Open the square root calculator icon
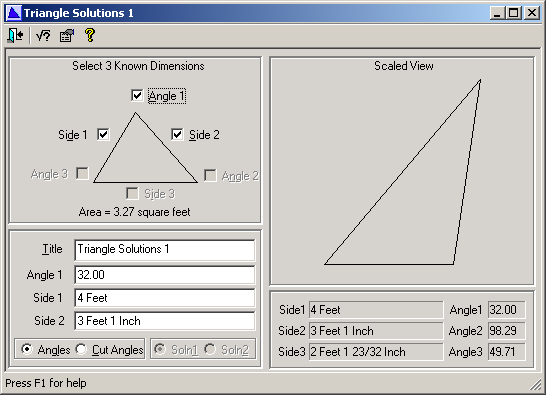This screenshot has height=395, width=546. tap(43, 36)
